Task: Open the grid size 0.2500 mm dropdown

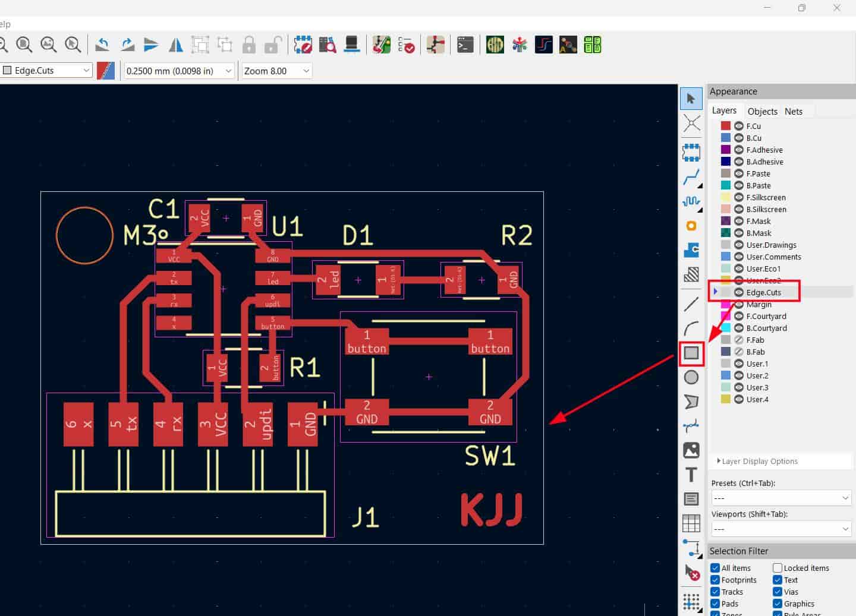Action: click(179, 71)
